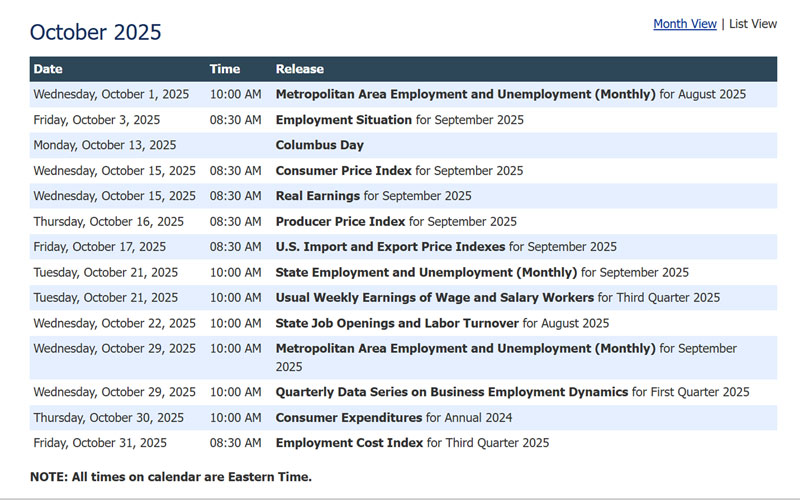Click U.S. Import and Export Price Indexes

pyautogui.click(x=390, y=247)
